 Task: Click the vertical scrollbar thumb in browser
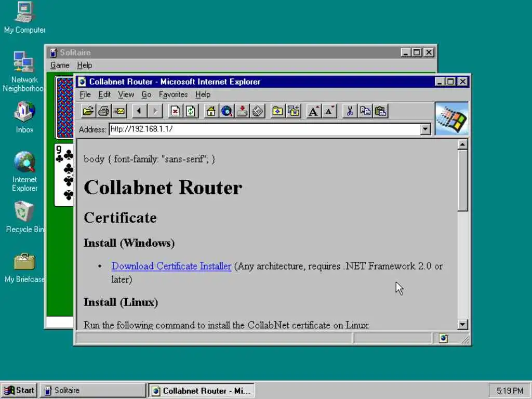[x=462, y=181]
